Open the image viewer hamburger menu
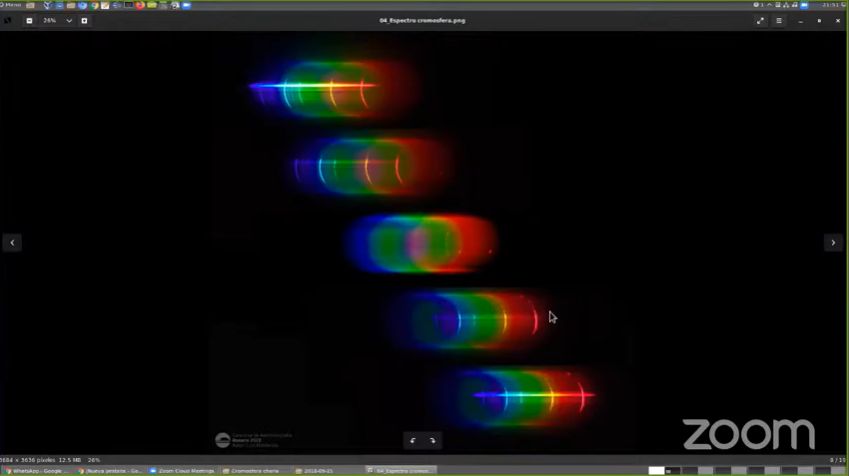849x476 pixels. click(779, 20)
